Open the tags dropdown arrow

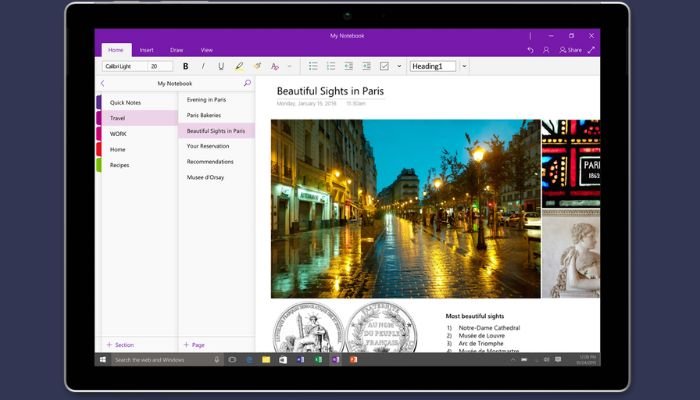click(399, 66)
